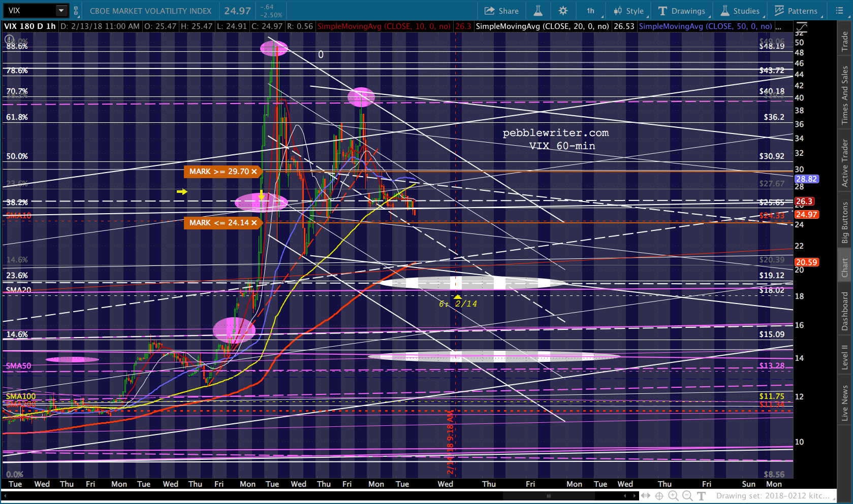Click the horizontal chart scrollbar handle
The height and width of the screenshot is (504, 853).
(548, 496)
